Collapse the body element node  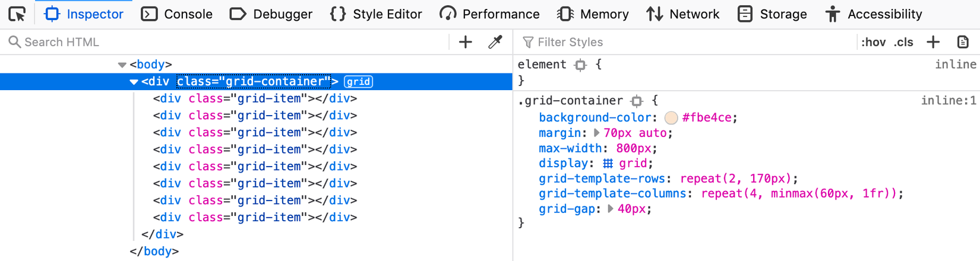[x=122, y=65]
